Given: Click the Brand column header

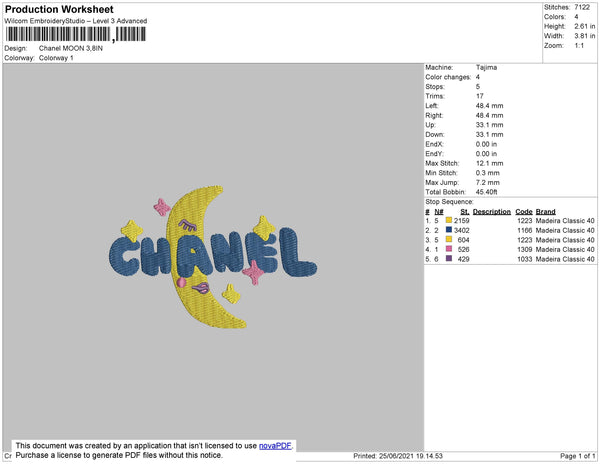Looking at the screenshot, I should click(x=545, y=212).
